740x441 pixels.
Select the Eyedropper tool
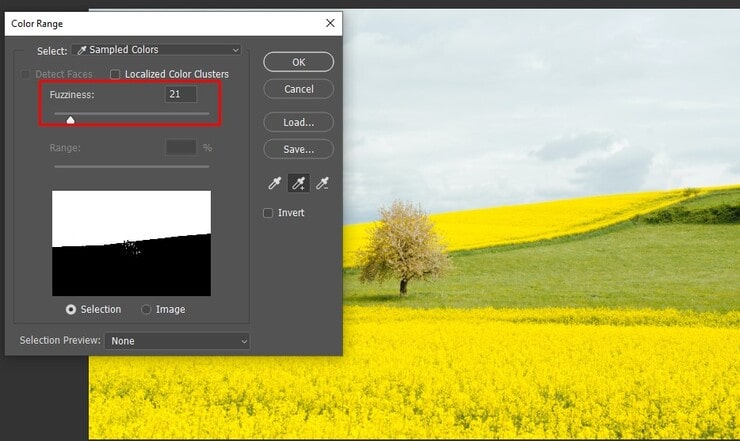pyautogui.click(x=275, y=183)
